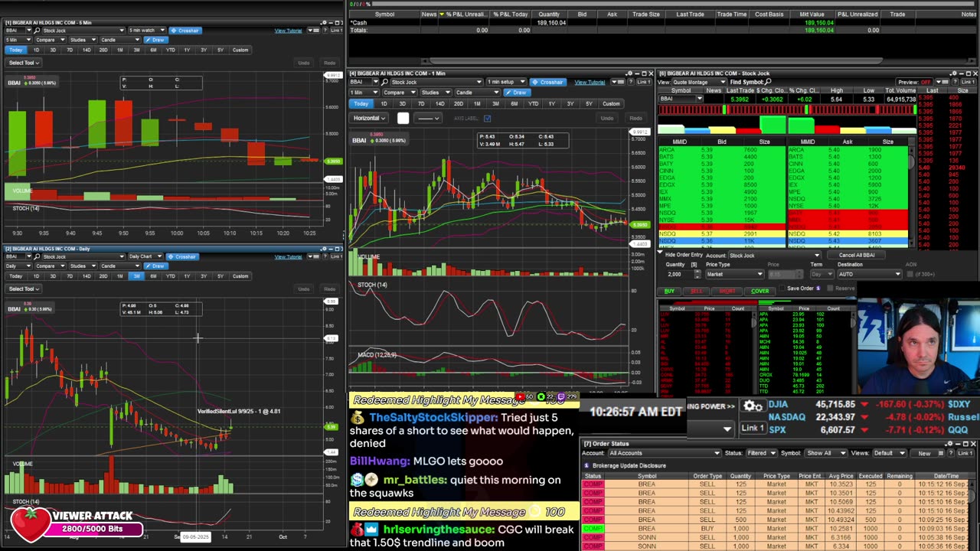980x551 pixels.
Task: Click the symbol search magnifier in 5 Min chart
Action: (x=37, y=31)
